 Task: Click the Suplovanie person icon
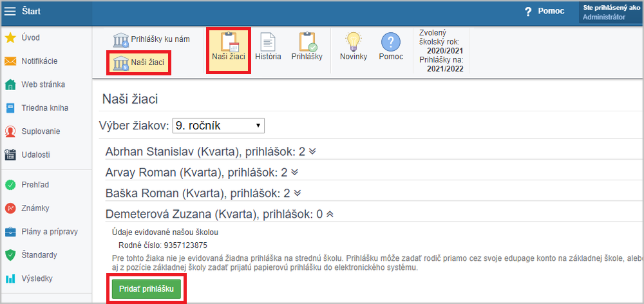click(10, 132)
